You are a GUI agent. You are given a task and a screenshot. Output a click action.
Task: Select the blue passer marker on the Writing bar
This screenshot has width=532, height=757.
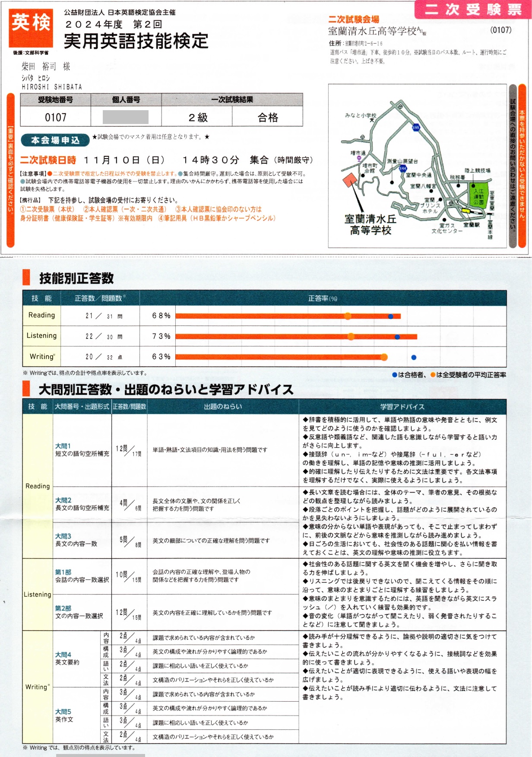pyautogui.click(x=414, y=357)
